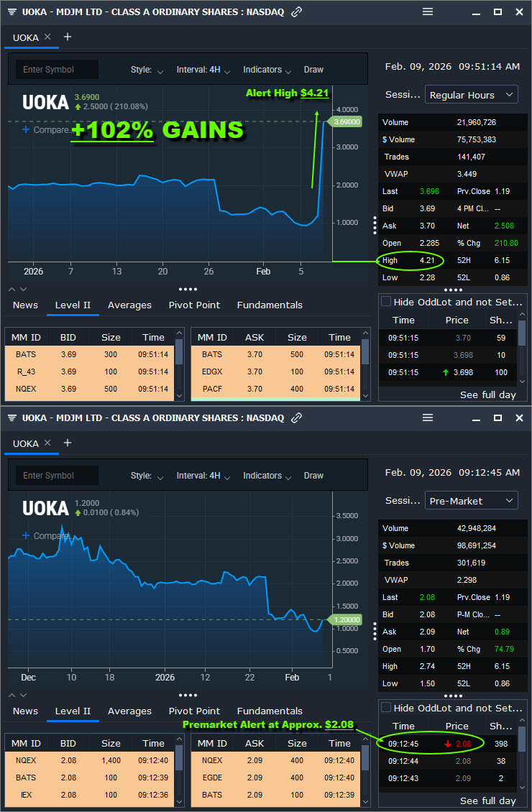Enable Hide OddLot checkbox in top window
This screenshot has width=532, height=812.
coord(386,302)
